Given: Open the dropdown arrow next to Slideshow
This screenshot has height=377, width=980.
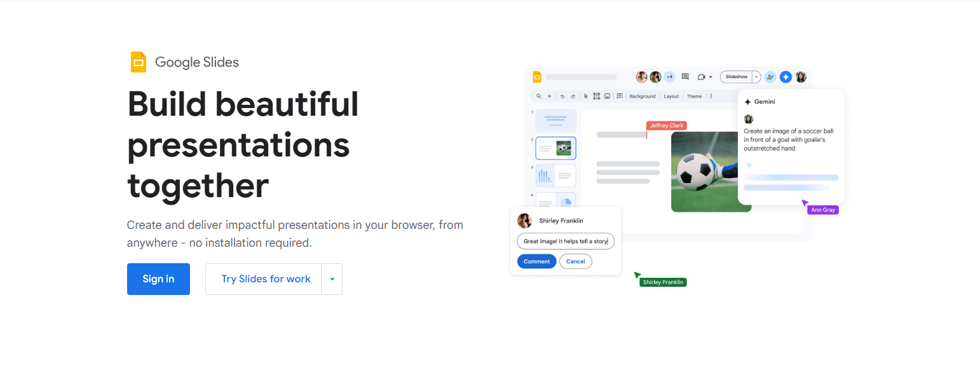Looking at the screenshot, I should pyautogui.click(x=757, y=77).
